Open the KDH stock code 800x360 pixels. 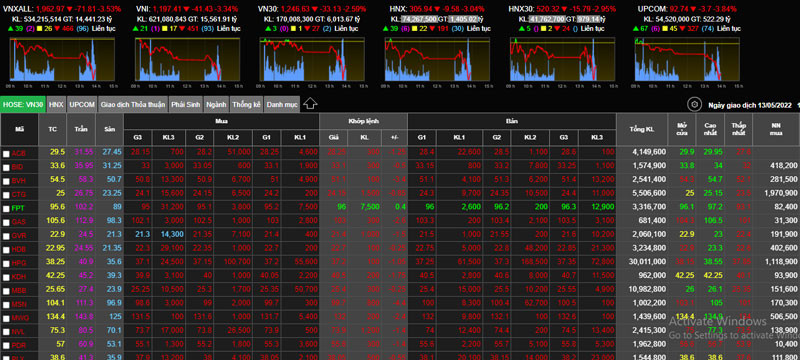(x=19, y=277)
